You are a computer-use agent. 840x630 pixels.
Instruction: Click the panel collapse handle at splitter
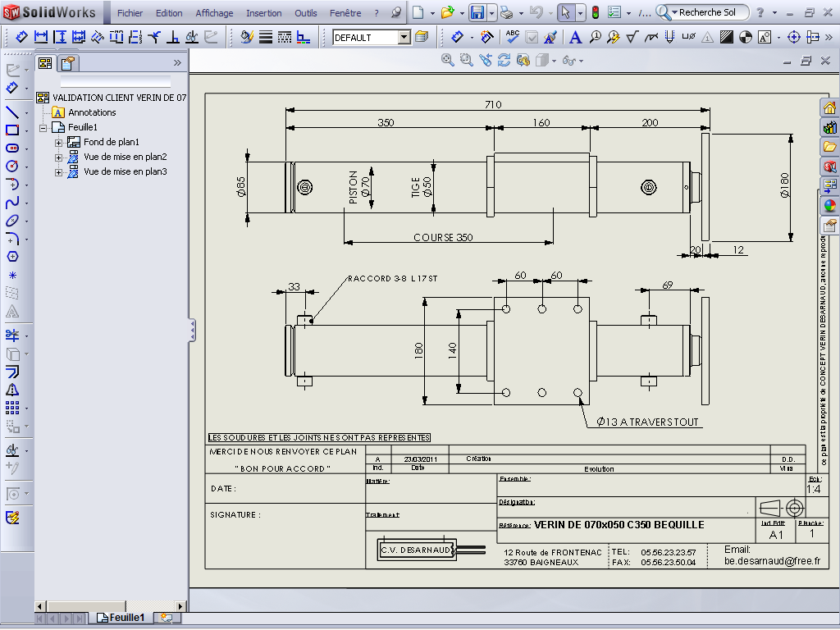tap(192, 331)
